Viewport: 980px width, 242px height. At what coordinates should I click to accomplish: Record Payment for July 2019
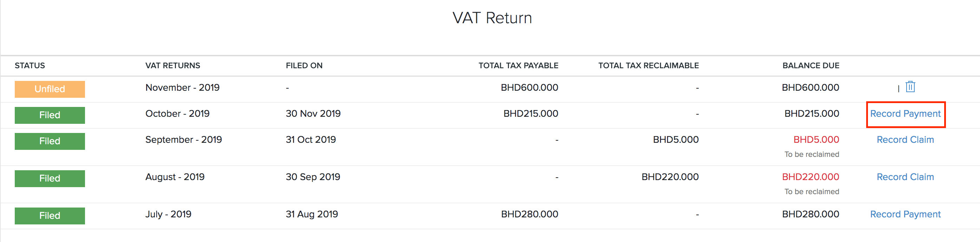pyautogui.click(x=905, y=214)
